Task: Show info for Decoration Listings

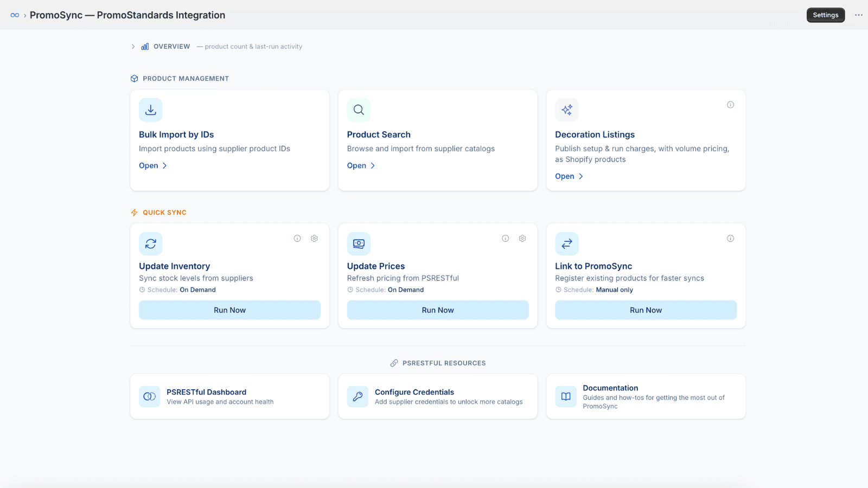Action: [731, 105]
